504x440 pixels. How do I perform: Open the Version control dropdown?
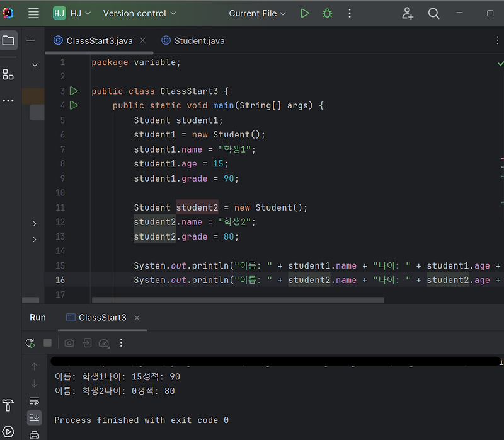pos(139,13)
